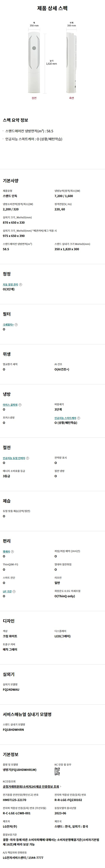Open the 인공지능 듀얼 인버터 link

coord(14,458)
